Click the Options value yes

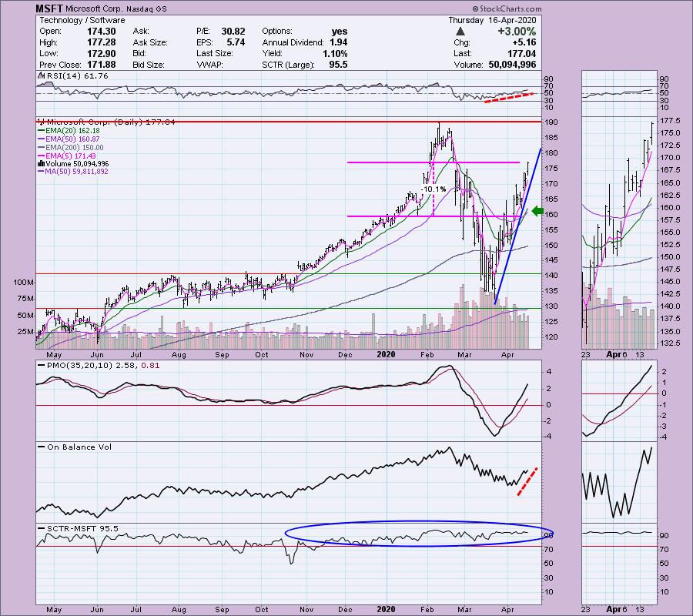[x=340, y=32]
